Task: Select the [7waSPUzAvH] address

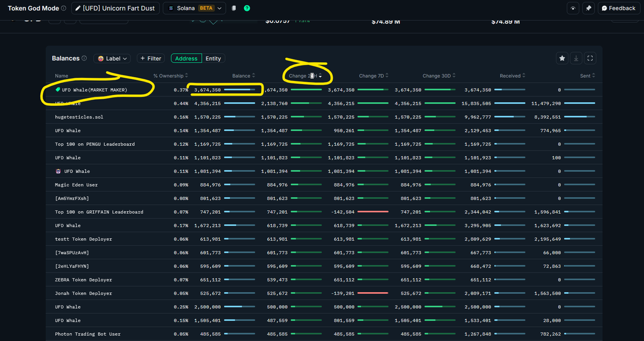Action: pos(72,253)
